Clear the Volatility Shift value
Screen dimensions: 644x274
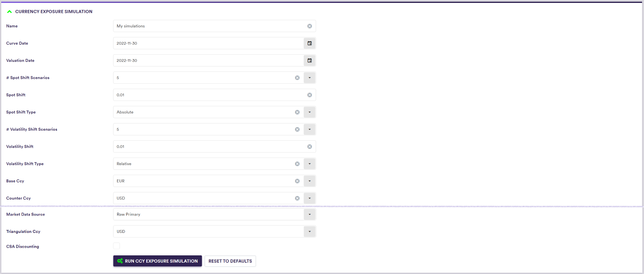point(310,146)
